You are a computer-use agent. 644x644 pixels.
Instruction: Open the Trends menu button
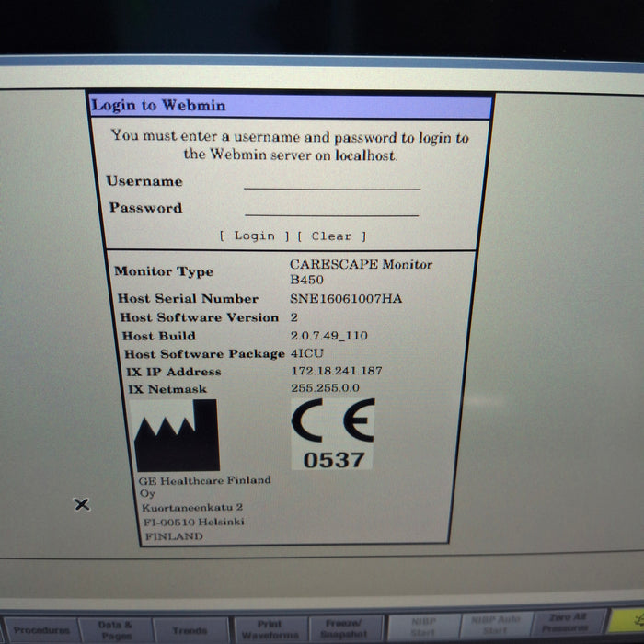click(x=190, y=630)
